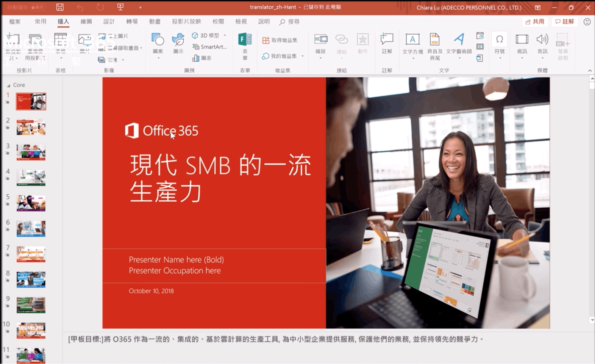Collapse the ribbon with the chevron
595x364 pixels.
(x=590, y=71)
